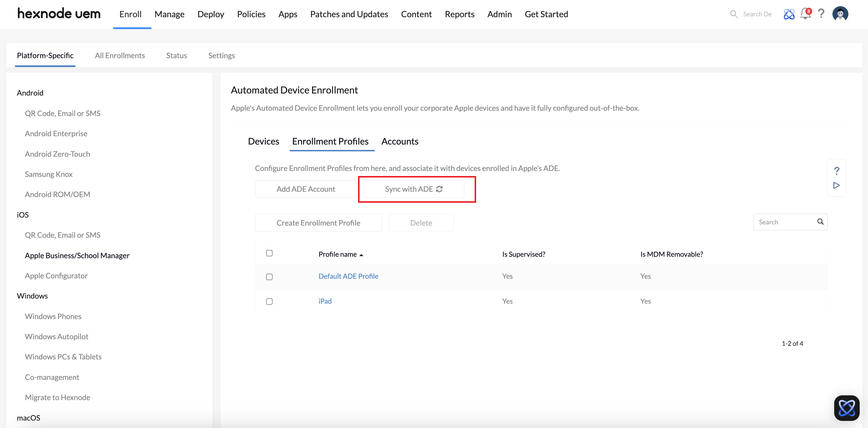Switch to the Devices tab
The height and width of the screenshot is (428, 868).
tap(263, 141)
